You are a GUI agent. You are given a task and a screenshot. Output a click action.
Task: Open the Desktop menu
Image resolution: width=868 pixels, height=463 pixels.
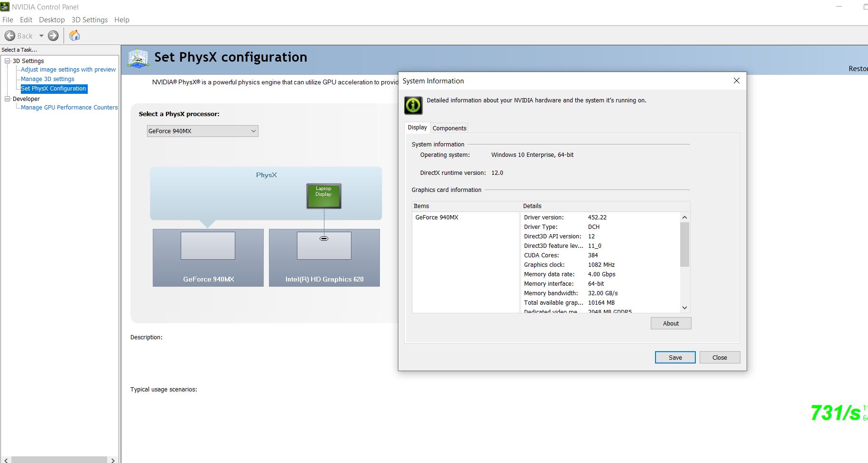tap(52, 20)
